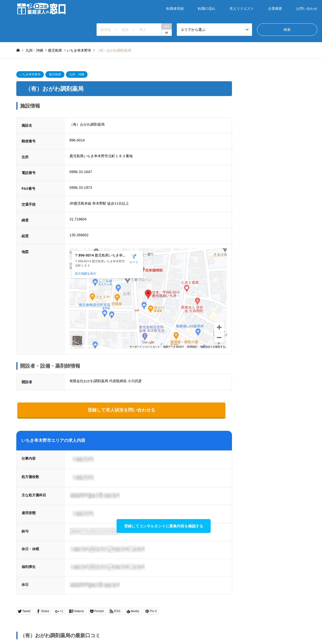Click the いちき串木野市 tag pill

click(x=30, y=74)
